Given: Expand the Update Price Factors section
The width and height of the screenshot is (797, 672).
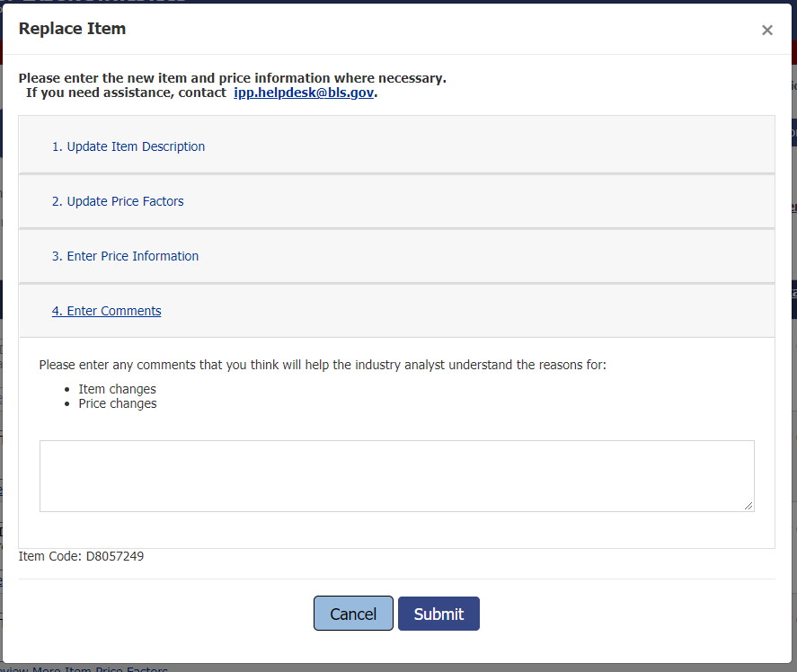Looking at the screenshot, I should click(x=118, y=201).
